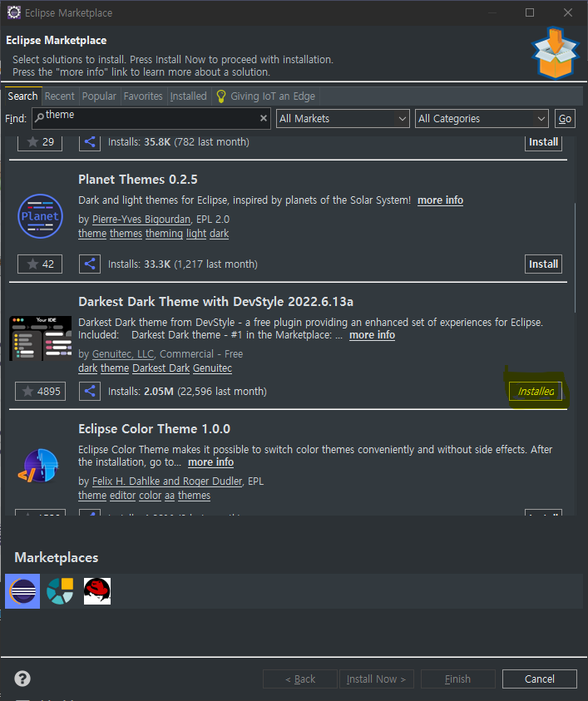This screenshot has height=701, width=588.
Task: Click share icon beside Installs 35.8K
Action: point(90,142)
